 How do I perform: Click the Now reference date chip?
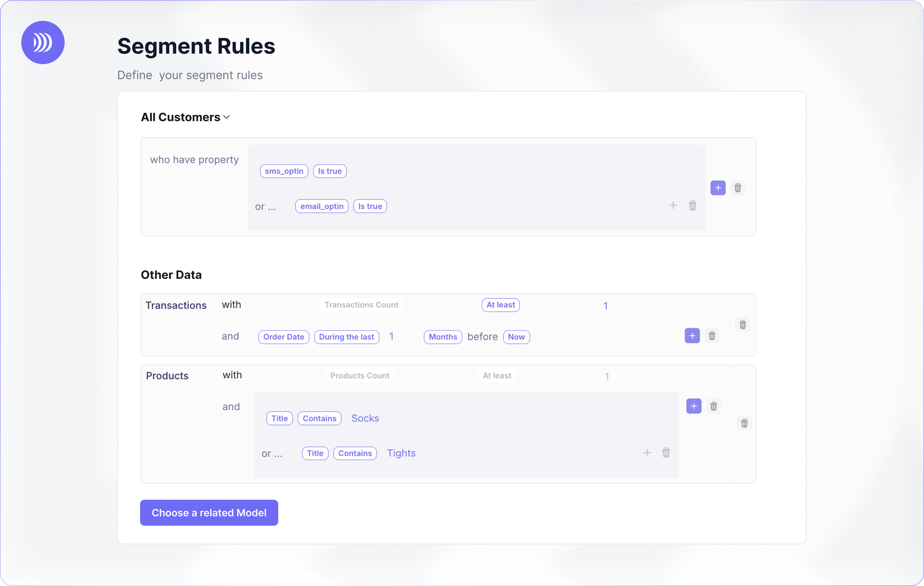tap(516, 337)
